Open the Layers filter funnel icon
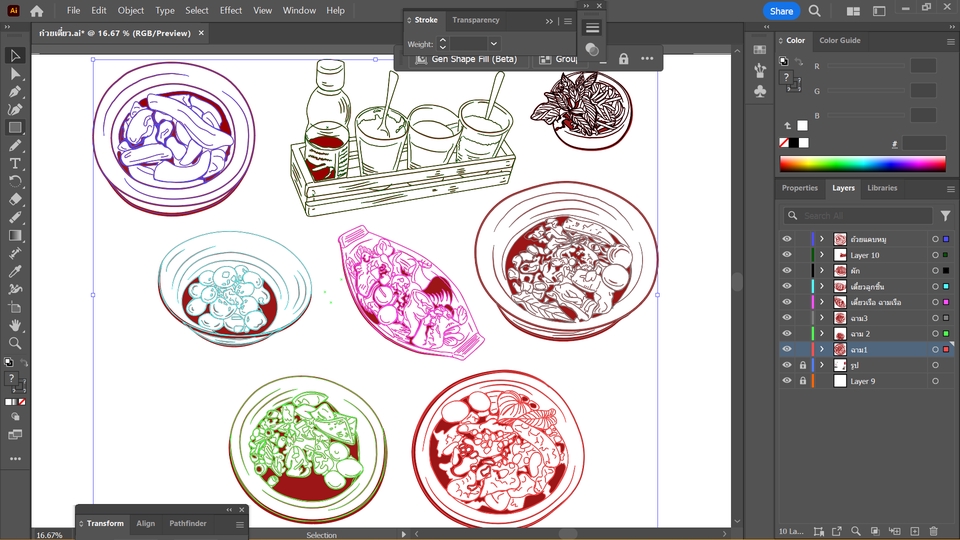Screen dimensions: 960x540 (945, 216)
